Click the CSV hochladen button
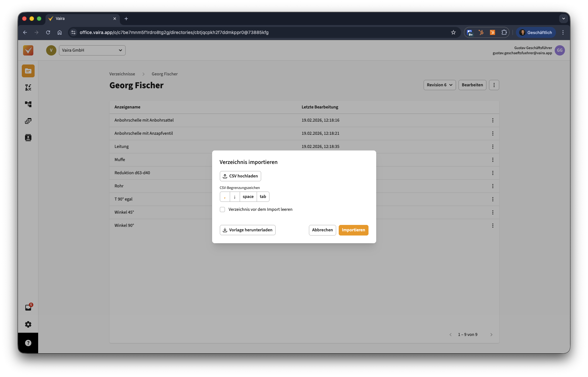 [x=240, y=176]
